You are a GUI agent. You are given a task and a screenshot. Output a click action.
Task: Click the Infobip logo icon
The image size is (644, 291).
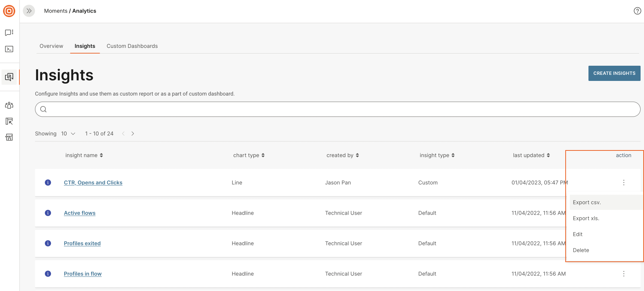coord(9,11)
